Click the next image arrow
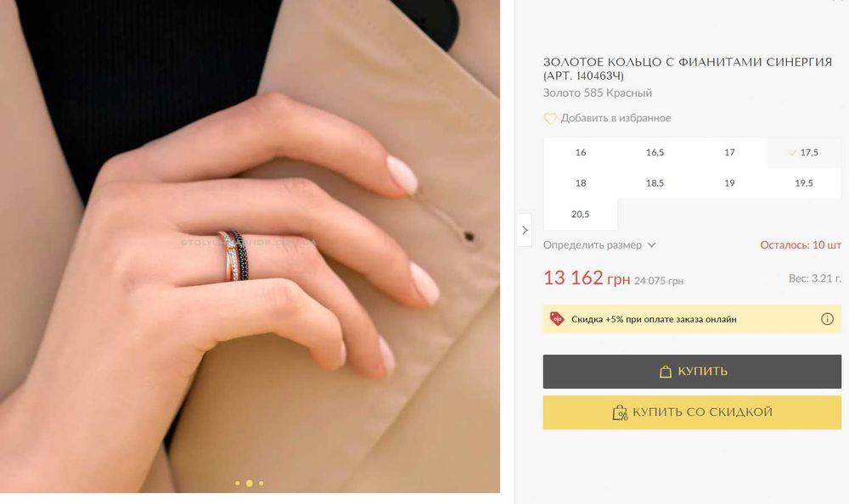 (525, 230)
